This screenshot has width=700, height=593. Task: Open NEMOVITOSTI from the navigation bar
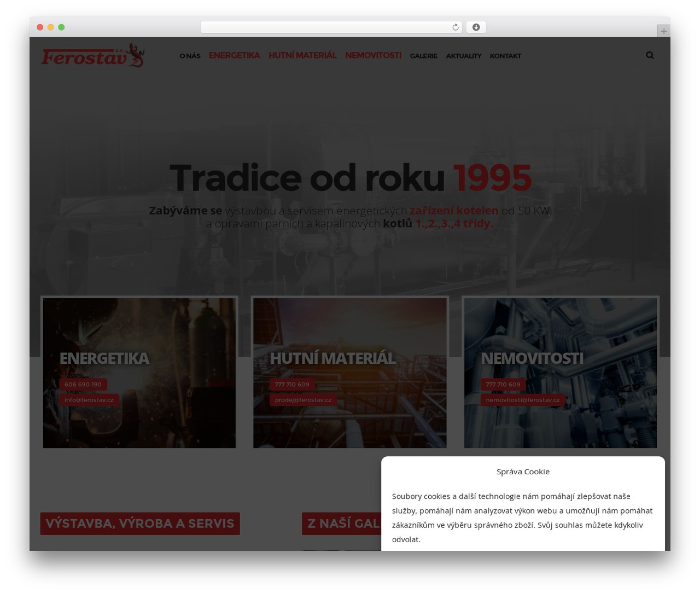click(x=373, y=55)
